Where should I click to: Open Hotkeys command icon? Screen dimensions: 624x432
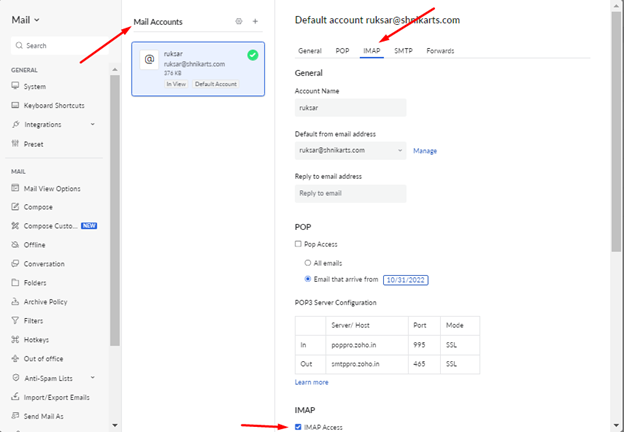15,339
